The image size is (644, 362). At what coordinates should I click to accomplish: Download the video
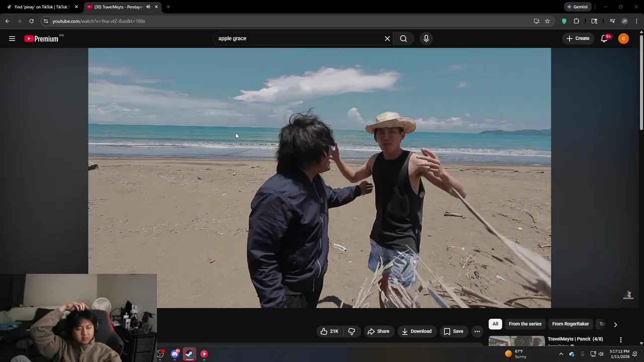[x=417, y=331]
